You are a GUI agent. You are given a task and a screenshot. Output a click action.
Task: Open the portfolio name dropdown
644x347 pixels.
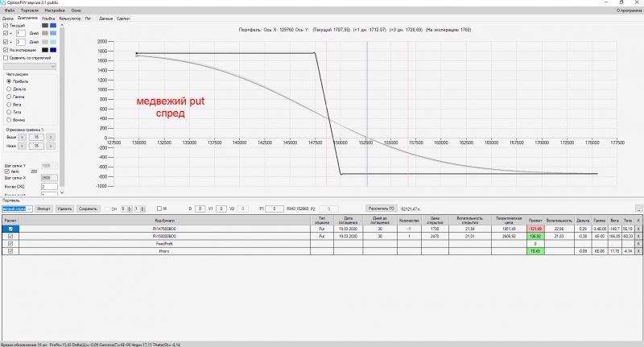30,209
